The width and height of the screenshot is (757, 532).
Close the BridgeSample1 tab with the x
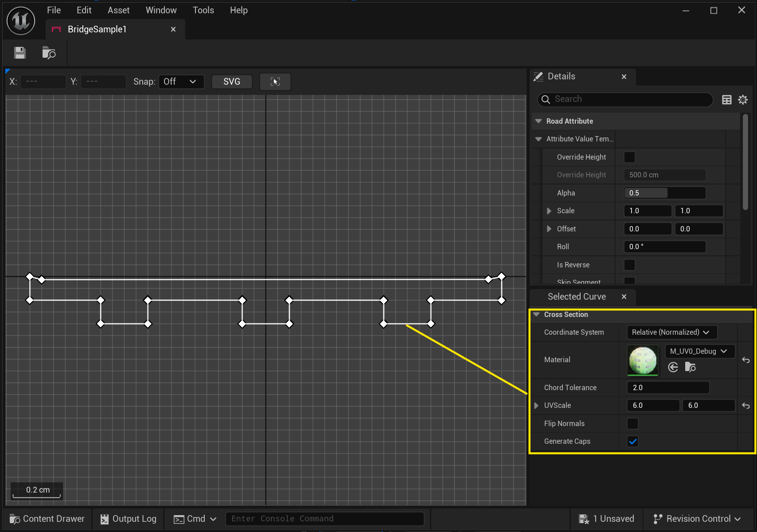pyautogui.click(x=173, y=29)
